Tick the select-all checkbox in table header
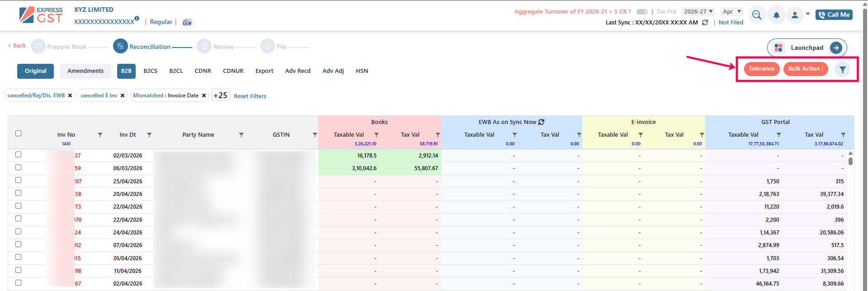Screen dimensions: 868x291 point(19,134)
